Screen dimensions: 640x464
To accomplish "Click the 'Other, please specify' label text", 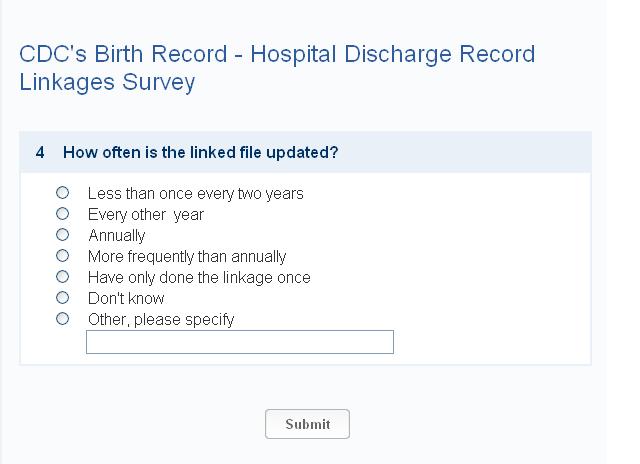I will click(x=161, y=320).
